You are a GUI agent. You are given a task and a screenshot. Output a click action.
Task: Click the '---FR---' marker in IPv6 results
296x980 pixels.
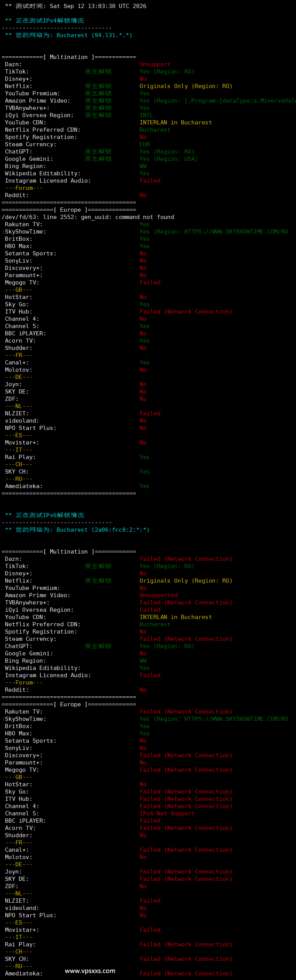point(18,843)
